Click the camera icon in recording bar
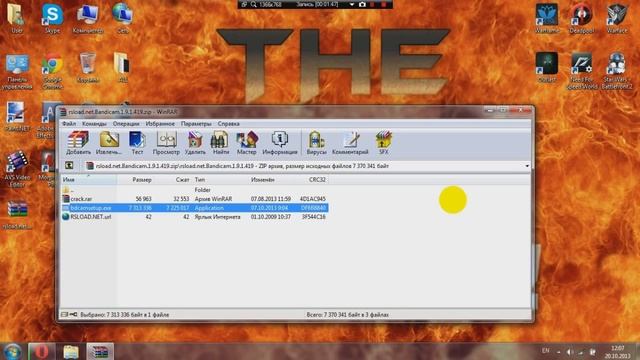The width and height of the screenshot is (640, 360). (362, 4)
